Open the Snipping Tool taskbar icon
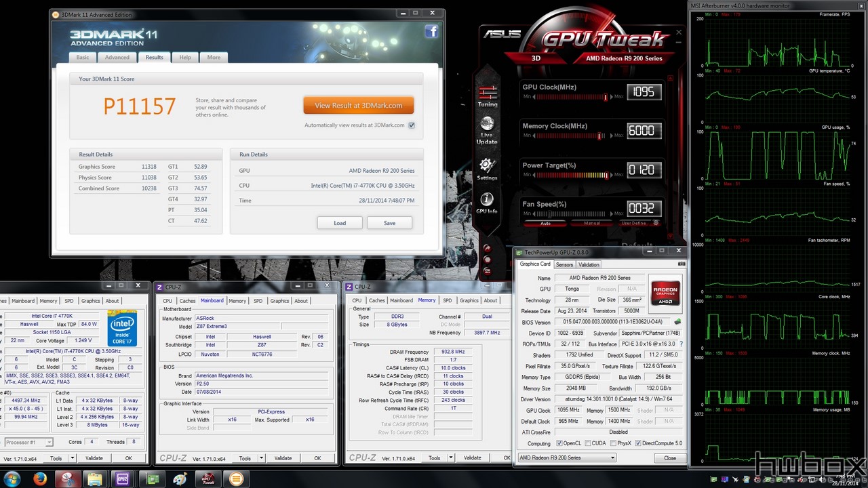The image size is (868, 488). pyautogui.click(x=68, y=479)
